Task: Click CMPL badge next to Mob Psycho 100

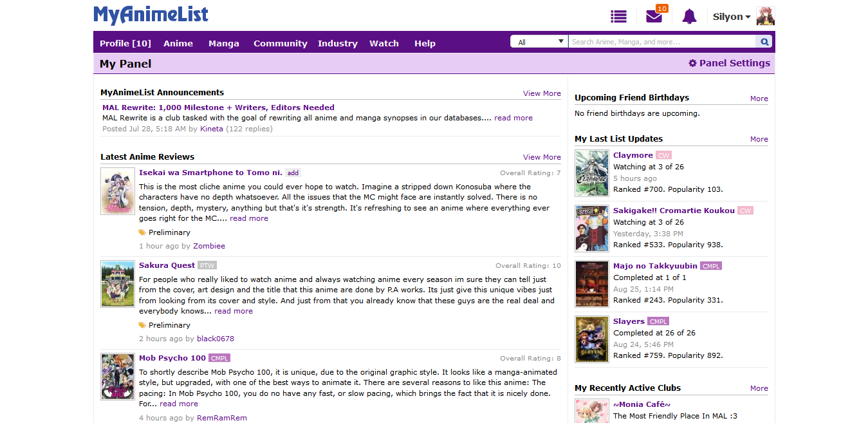Action: tap(219, 358)
